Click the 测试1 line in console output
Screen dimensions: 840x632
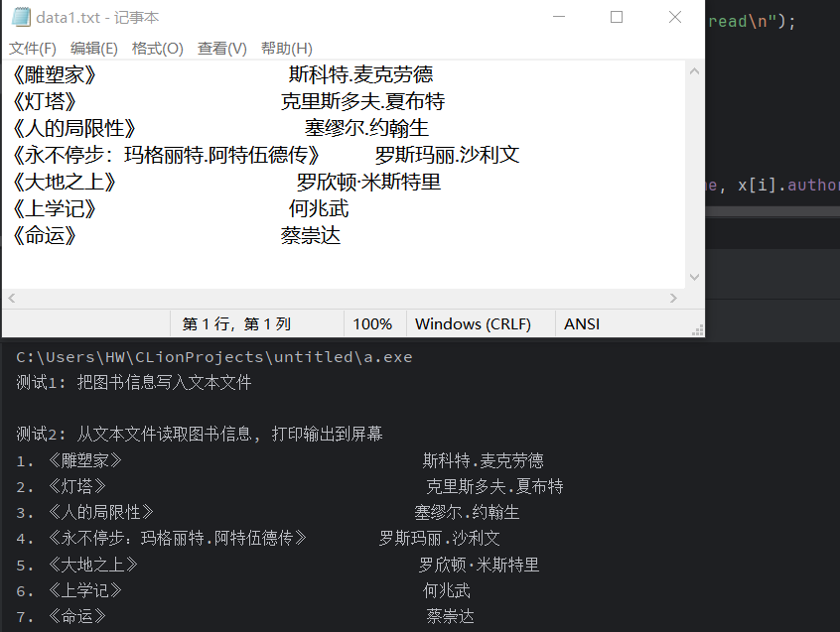[x=133, y=382]
